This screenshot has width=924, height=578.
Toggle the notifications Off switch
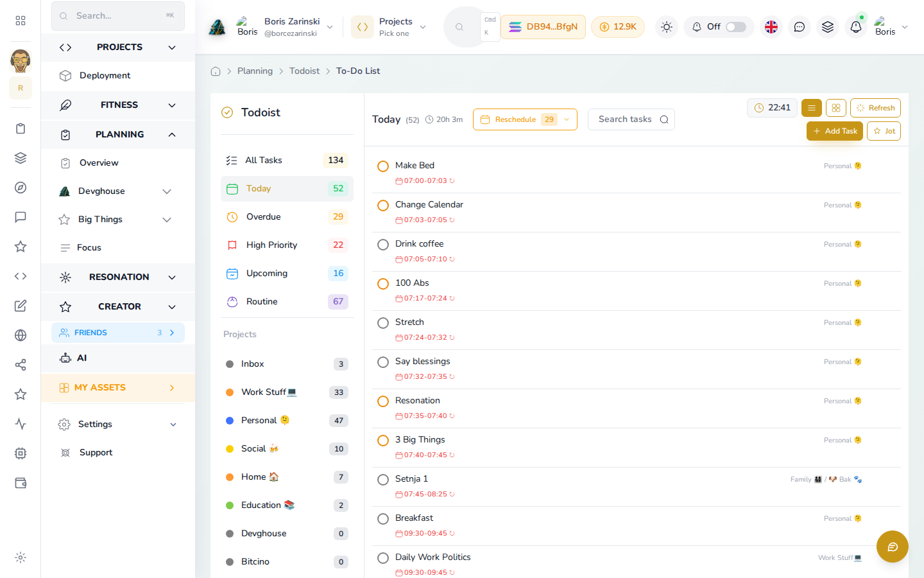click(736, 27)
